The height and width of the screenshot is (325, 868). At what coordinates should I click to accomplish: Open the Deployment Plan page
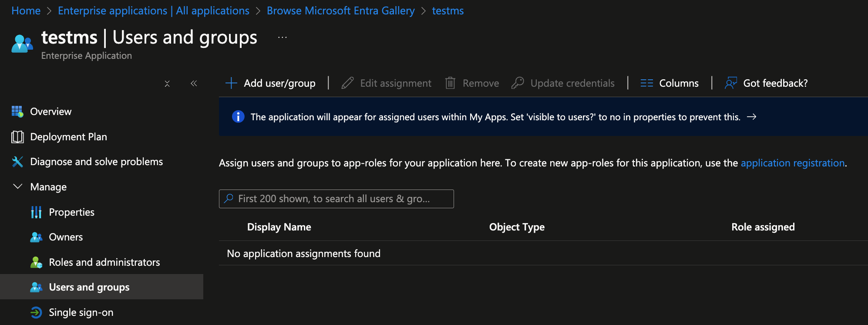(x=68, y=137)
